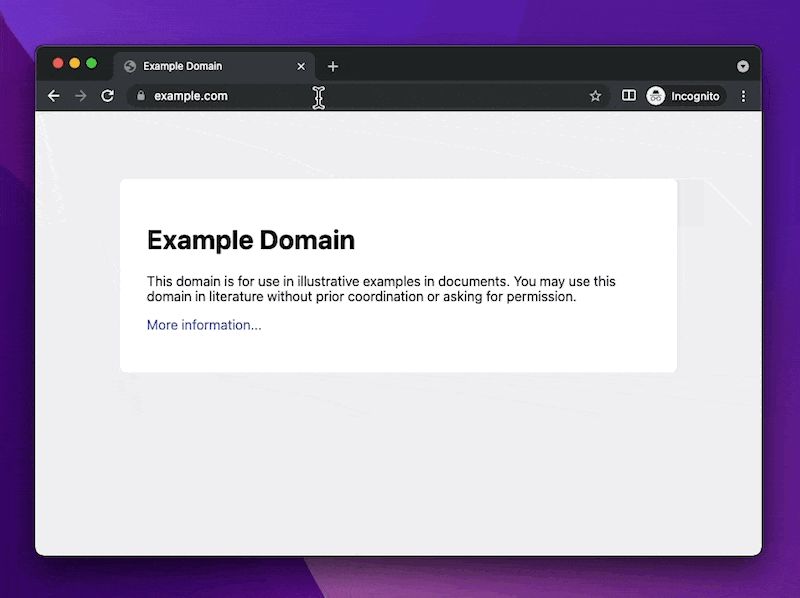The height and width of the screenshot is (598, 800).
Task: Select the Example Domain tab
Action: tap(214, 66)
